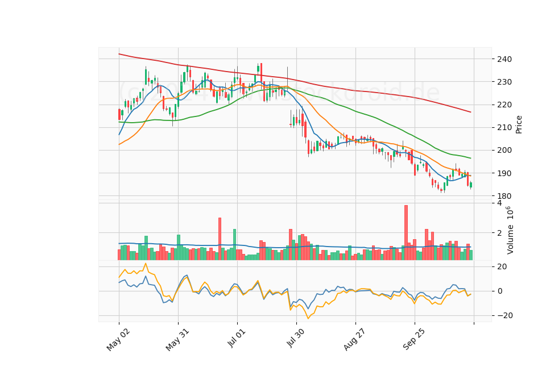Viewport: 546px width, 392px height.
Task: Click the 230 price axis value
Action: pyautogui.click(x=504, y=82)
